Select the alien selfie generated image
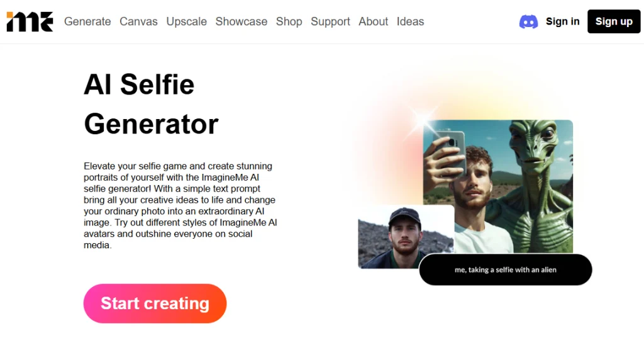644x347 pixels. [498, 186]
